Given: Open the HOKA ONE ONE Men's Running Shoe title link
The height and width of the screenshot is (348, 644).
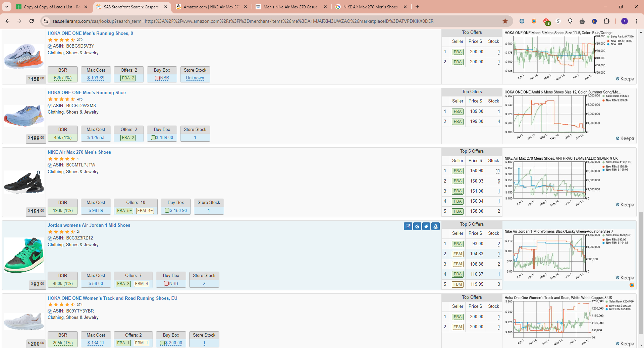Looking at the screenshot, I should pyautogui.click(x=87, y=92).
